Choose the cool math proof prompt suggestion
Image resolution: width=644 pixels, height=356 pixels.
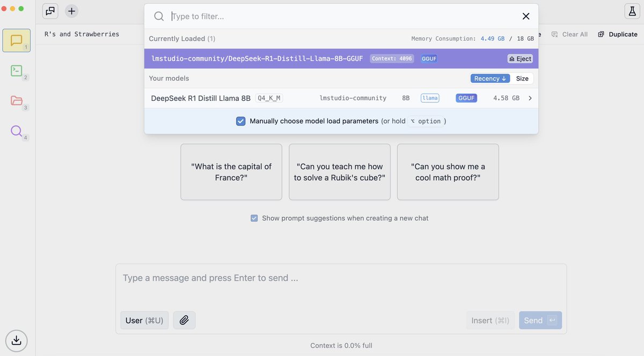point(448,172)
